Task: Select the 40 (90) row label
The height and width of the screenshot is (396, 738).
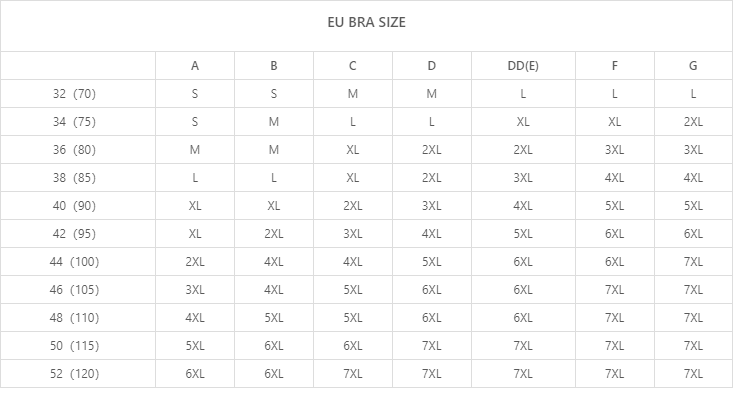Action: pyautogui.click(x=74, y=206)
